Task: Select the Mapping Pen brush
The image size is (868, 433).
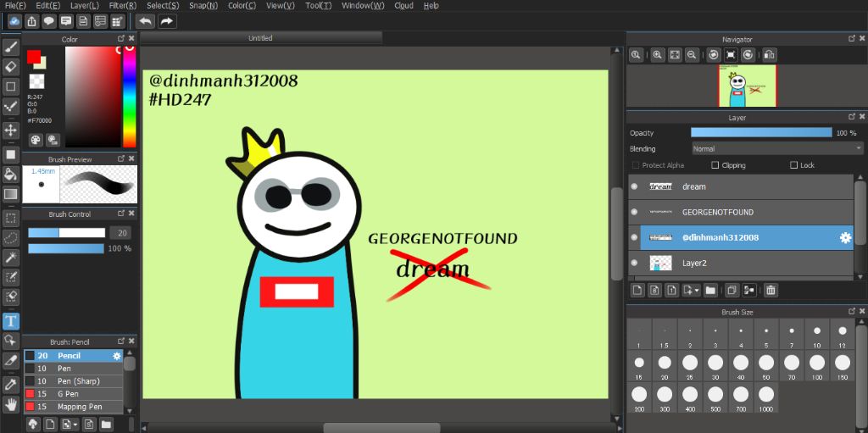Action: point(73,407)
